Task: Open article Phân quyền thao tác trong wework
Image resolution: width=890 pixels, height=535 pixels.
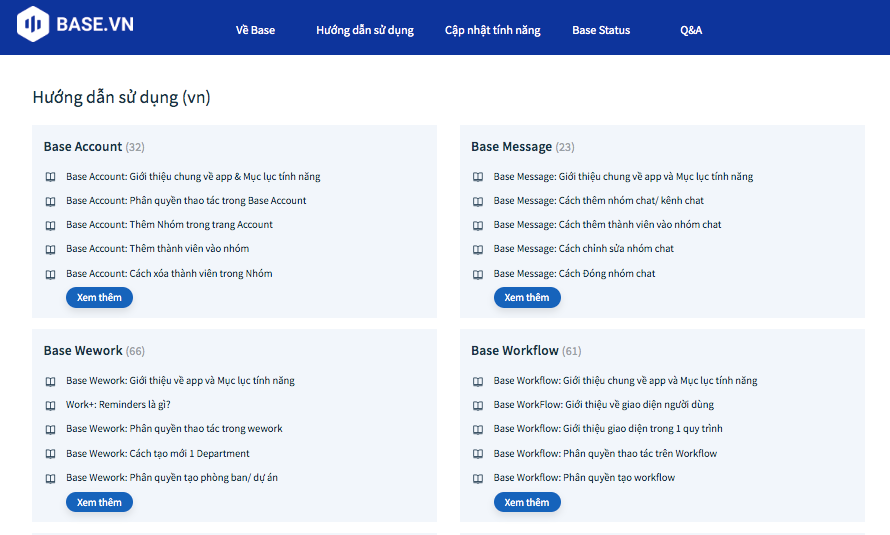Action: point(174,428)
